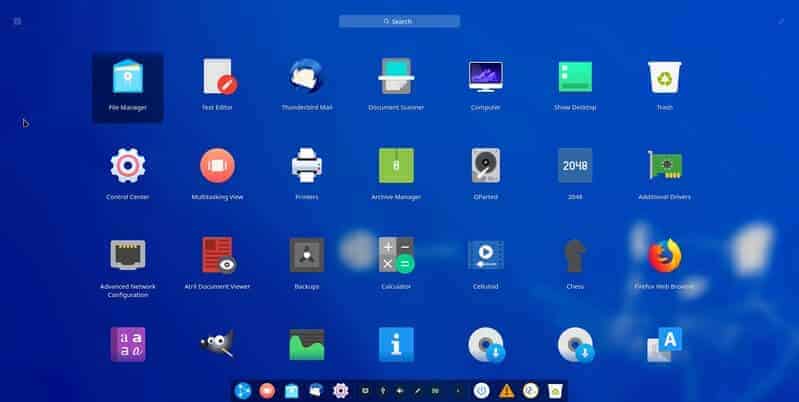Click the warning triangle in the dock

[x=507, y=391]
